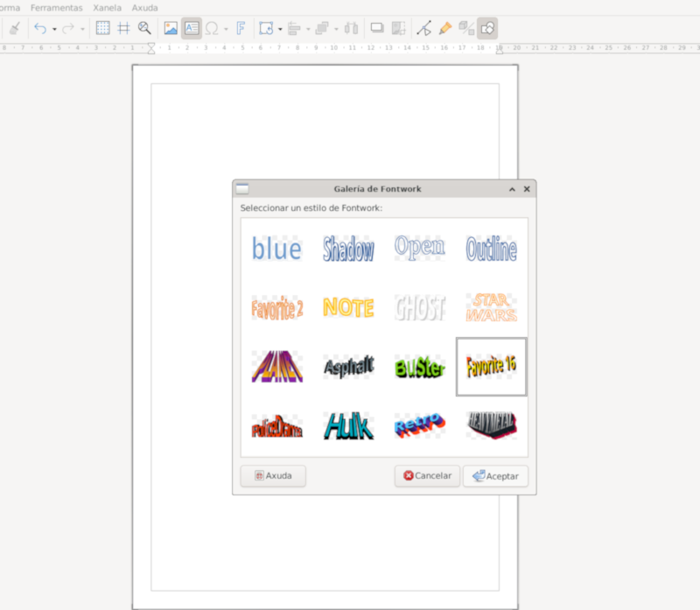Select the Insert Text Box tool

pos(193,27)
